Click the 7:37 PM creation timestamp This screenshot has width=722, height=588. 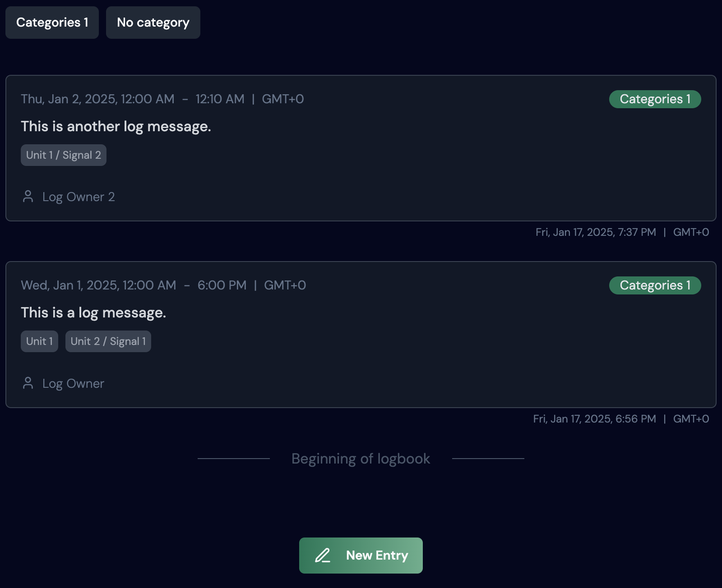pos(622,232)
